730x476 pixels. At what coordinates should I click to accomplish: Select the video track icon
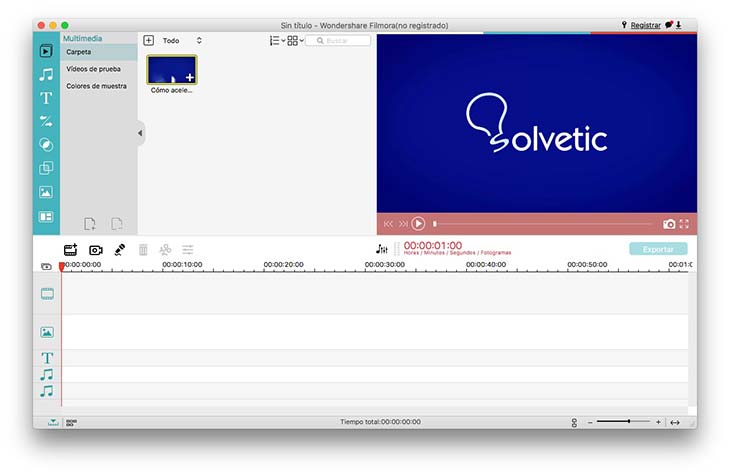click(x=47, y=294)
